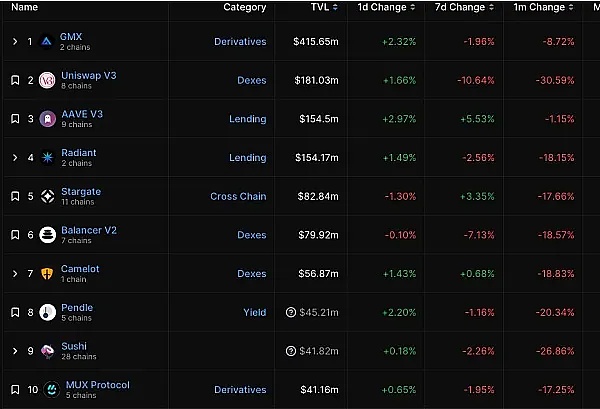Click the Camelot protocol logo
This screenshot has width=600, height=409.
tap(46, 274)
